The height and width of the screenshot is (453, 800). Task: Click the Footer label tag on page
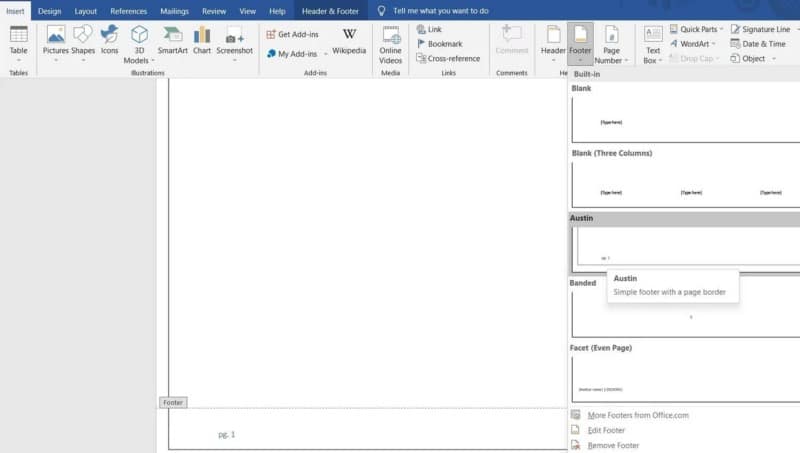click(x=173, y=402)
